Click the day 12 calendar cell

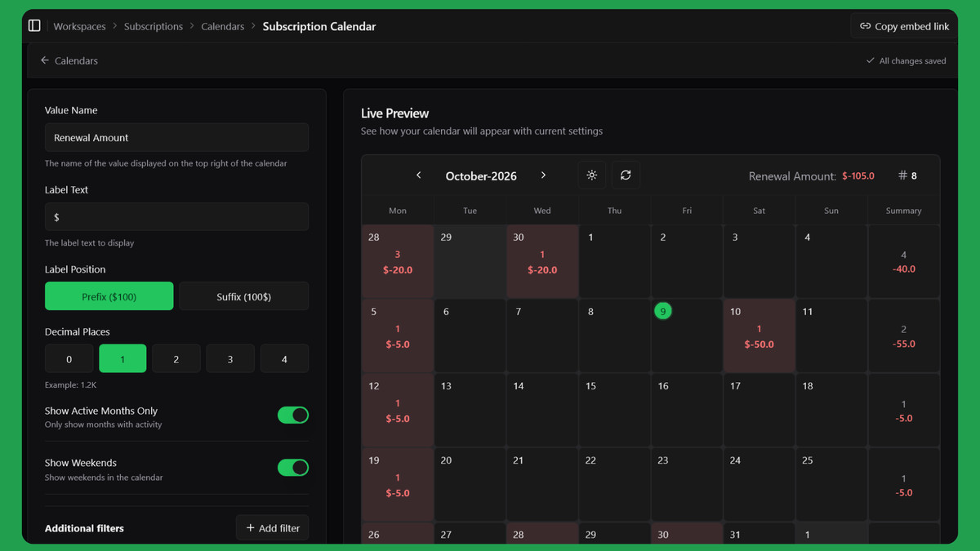point(398,411)
